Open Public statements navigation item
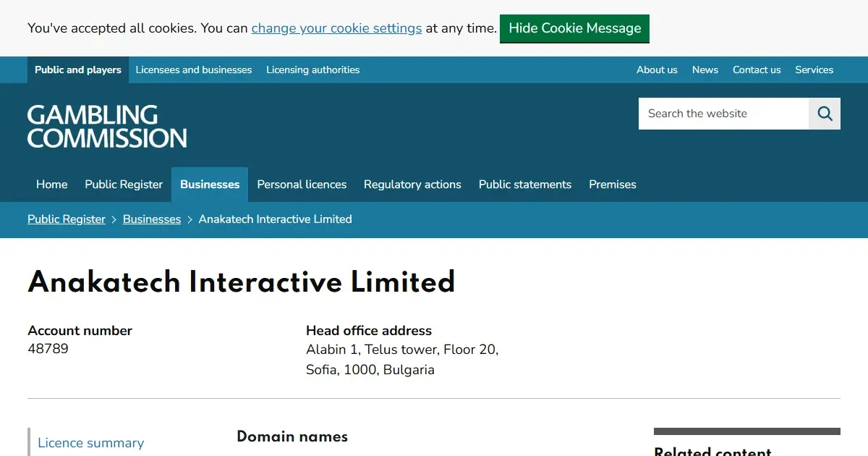The image size is (868, 456). click(x=525, y=185)
